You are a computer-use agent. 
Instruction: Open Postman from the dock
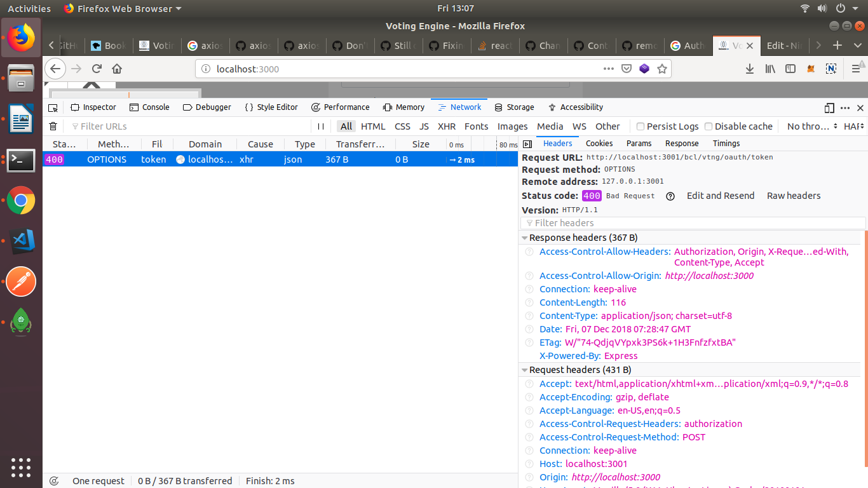pos(21,282)
